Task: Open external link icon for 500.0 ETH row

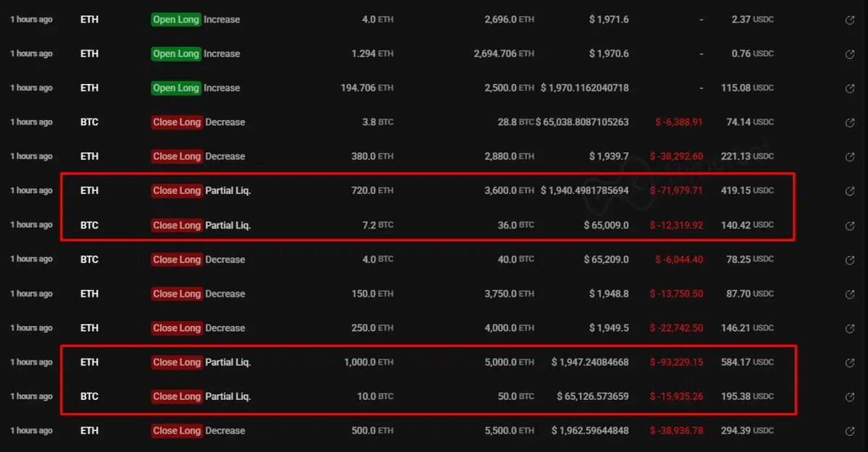Action: [850, 431]
